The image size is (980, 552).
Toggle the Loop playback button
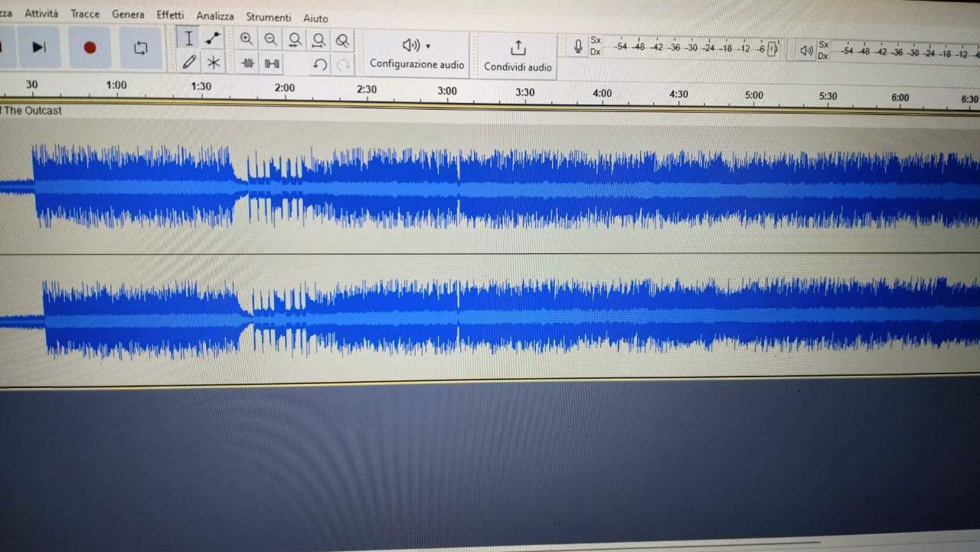(x=141, y=48)
